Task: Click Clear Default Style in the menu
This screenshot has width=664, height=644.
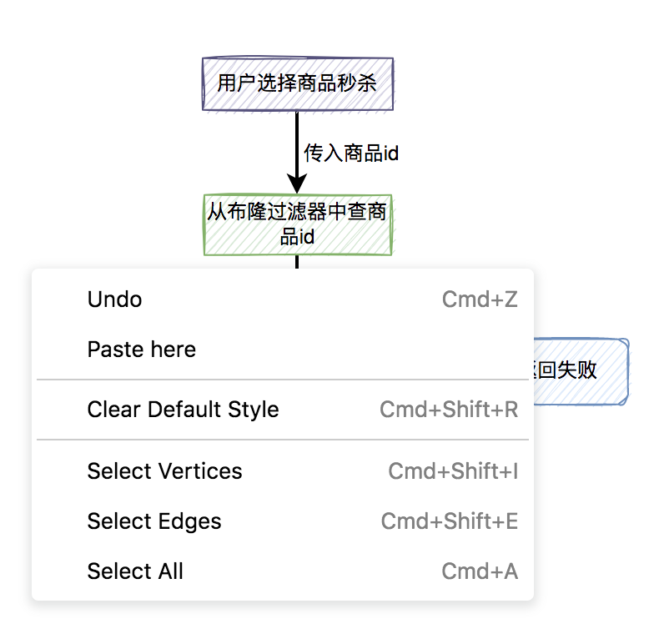Action: coord(183,410)
